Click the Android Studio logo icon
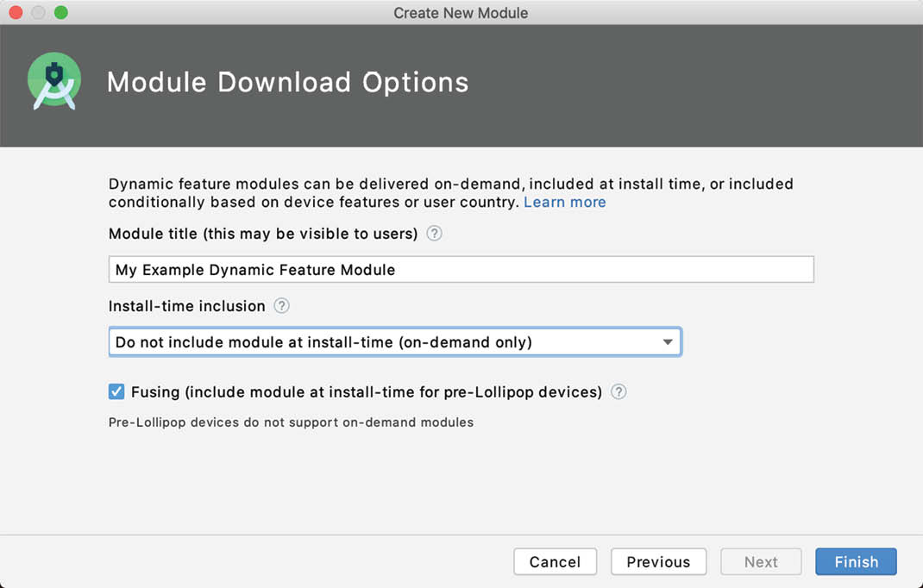The width and height of the screenshot is (923, 588). (54, 81)
